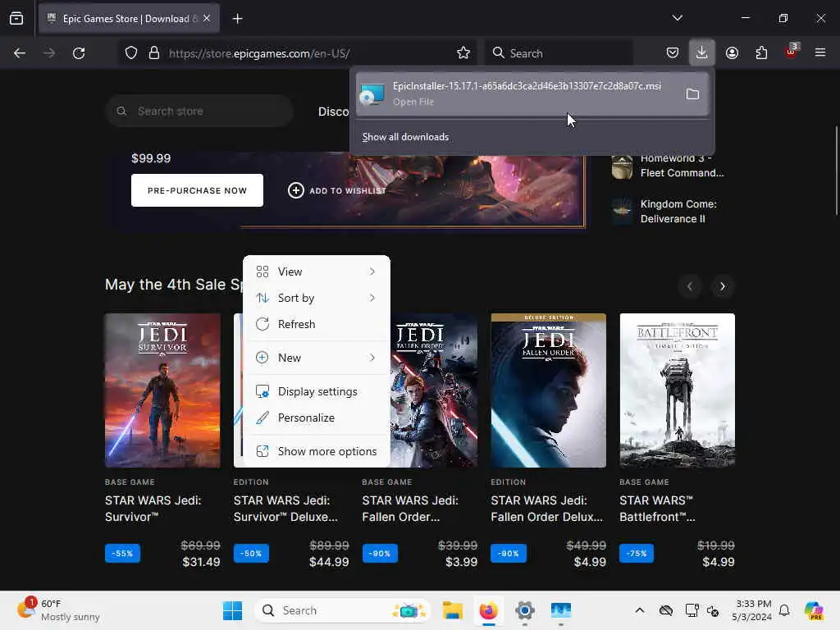Save page to Pocket icon
Image resolution: width=840 pixels, height=630 pixels.
673,52
